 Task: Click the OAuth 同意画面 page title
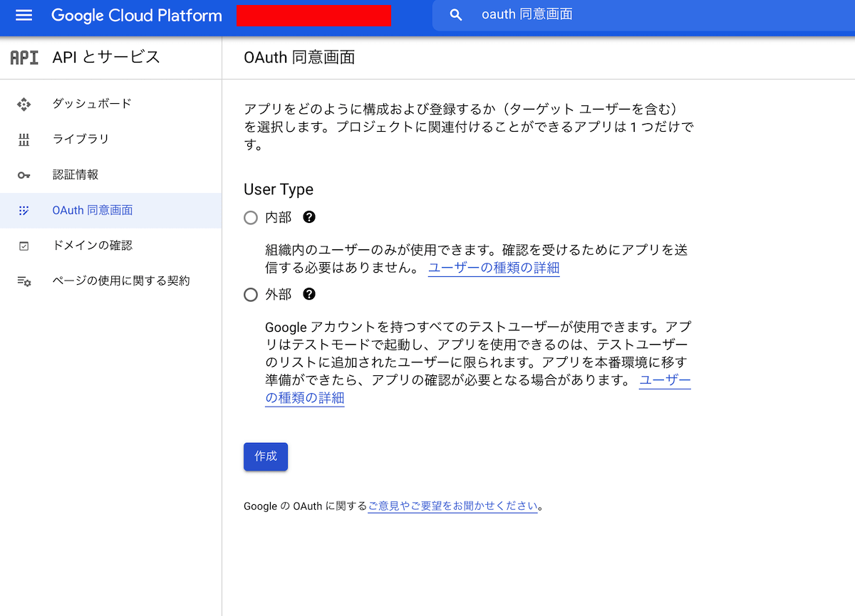coord(299,58)
